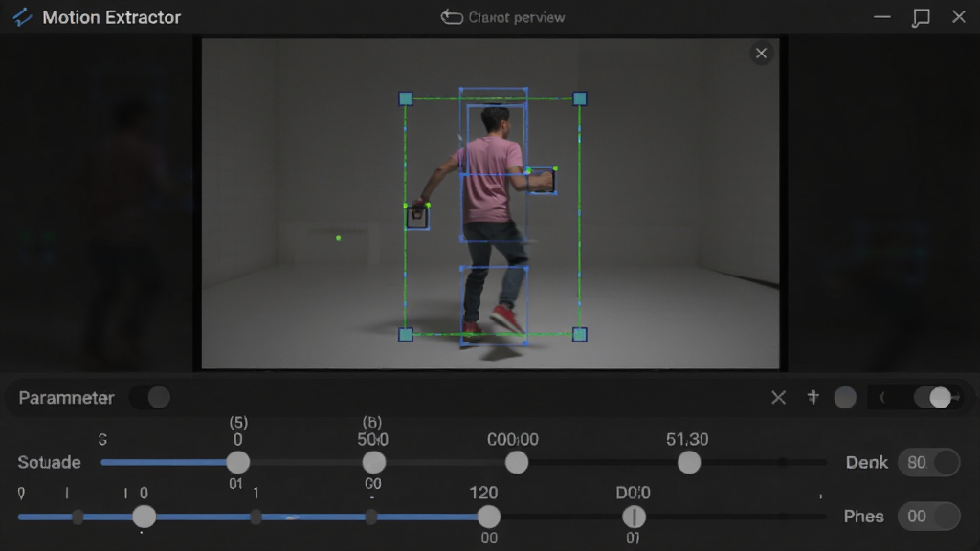This screenshot has height=551, width=980.
Task: Click the gray circle button in the parameter bar
Action: click(845, 397)
